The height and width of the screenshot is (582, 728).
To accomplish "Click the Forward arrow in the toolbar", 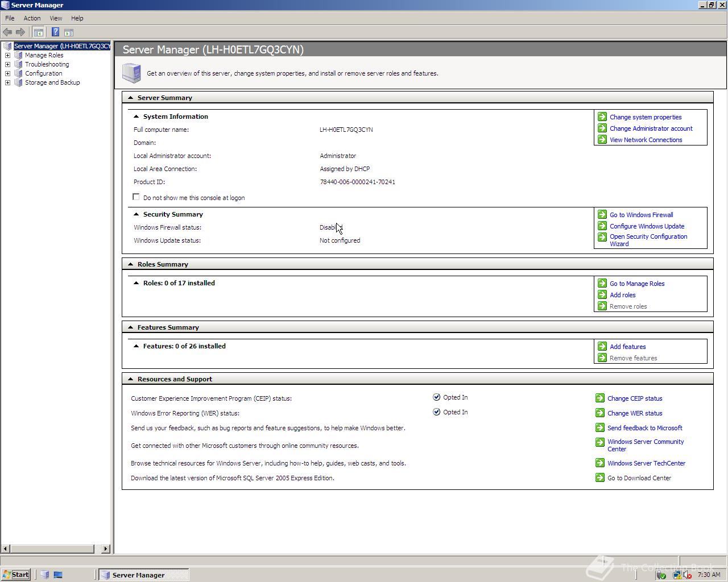I will point(20,32).
